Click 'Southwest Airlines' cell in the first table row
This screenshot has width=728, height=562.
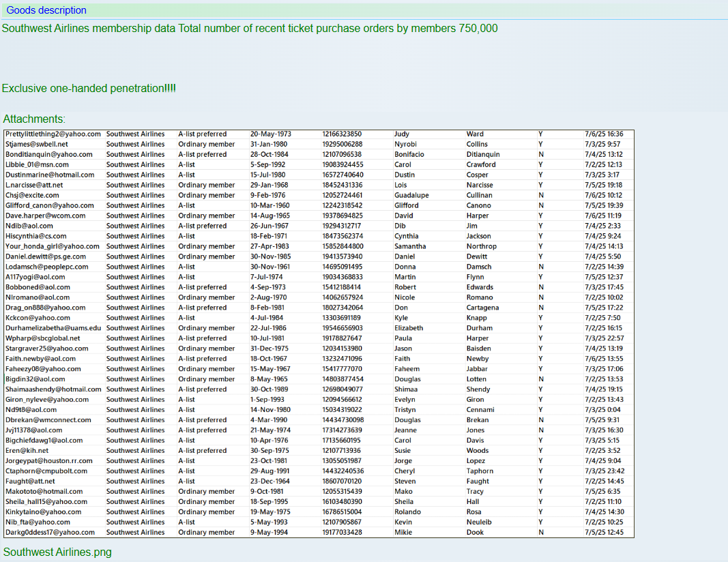(135, 134)
